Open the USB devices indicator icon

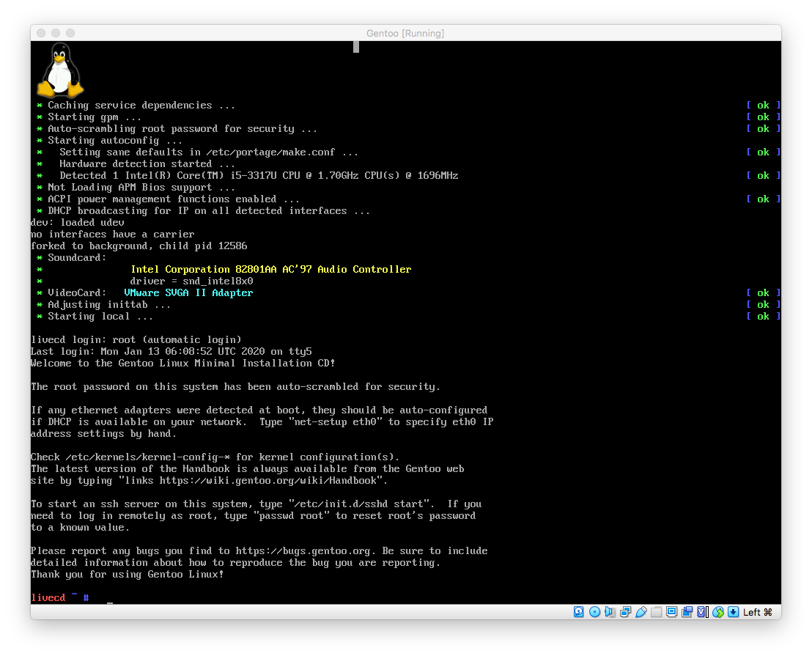coord(641,612)
